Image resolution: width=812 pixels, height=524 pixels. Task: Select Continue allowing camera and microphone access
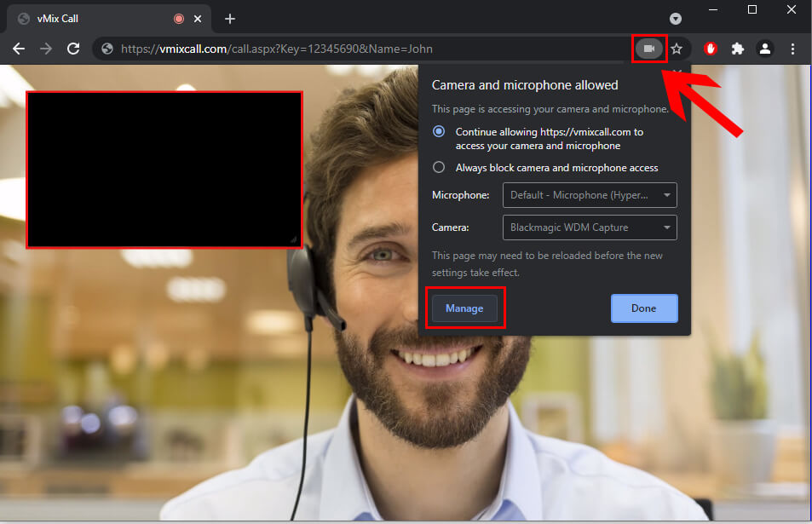439,132
